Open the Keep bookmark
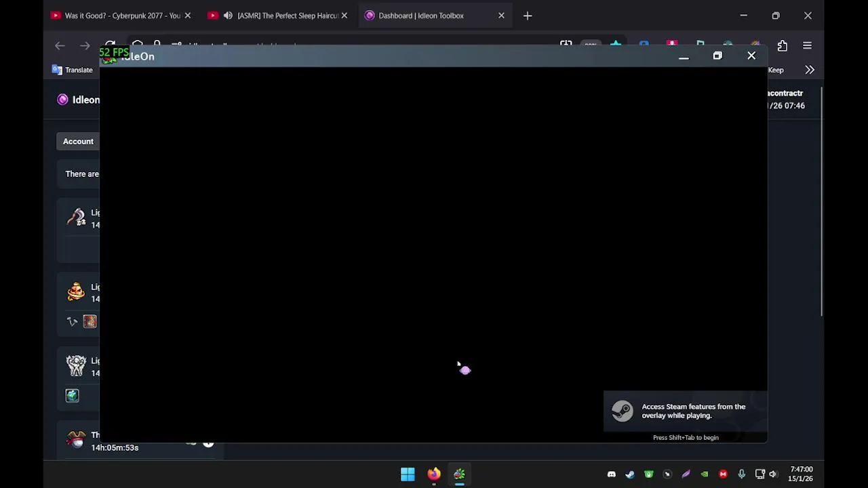Image resolution: width=868 pixels, height=488 pixels. (776, 70)
